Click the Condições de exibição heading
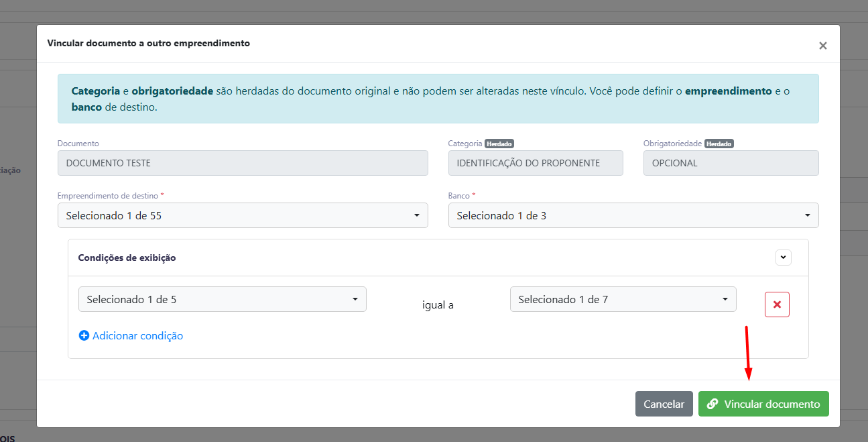This screenshot has width=868, height=442. 127,258
